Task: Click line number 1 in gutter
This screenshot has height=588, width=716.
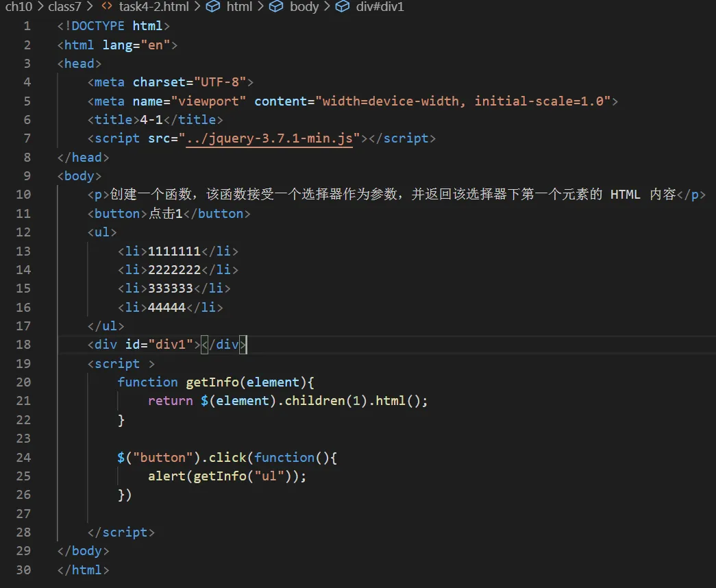Action: click(27, 26)
